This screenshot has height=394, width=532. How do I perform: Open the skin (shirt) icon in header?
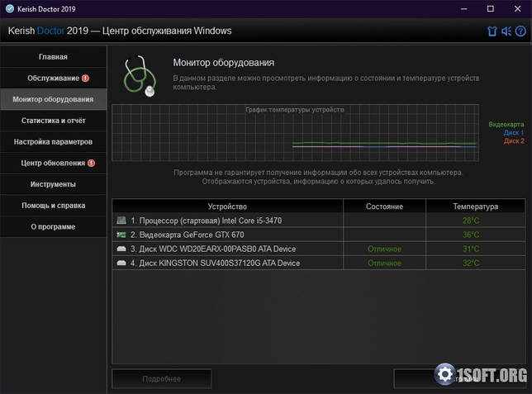(x=492, y=31)
